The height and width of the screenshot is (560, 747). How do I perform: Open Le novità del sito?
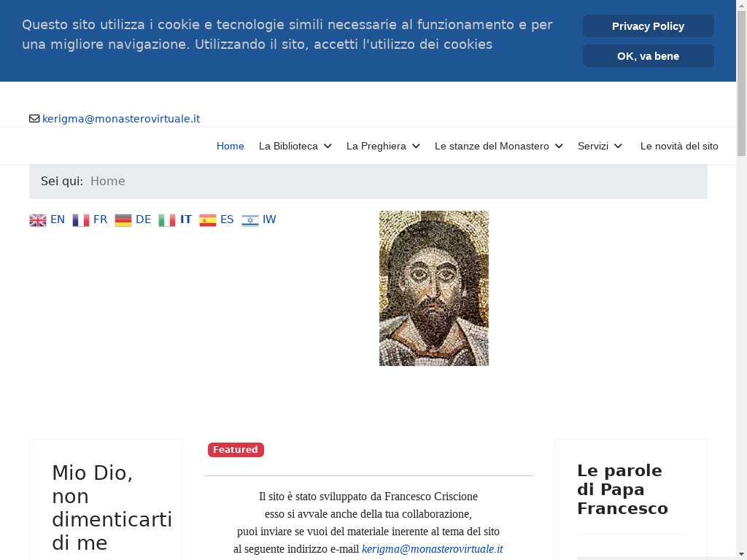pos(679,146)
